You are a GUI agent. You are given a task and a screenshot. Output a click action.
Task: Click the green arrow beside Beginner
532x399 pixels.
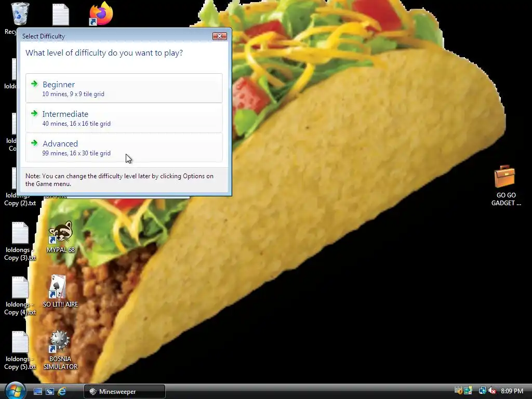34,84
